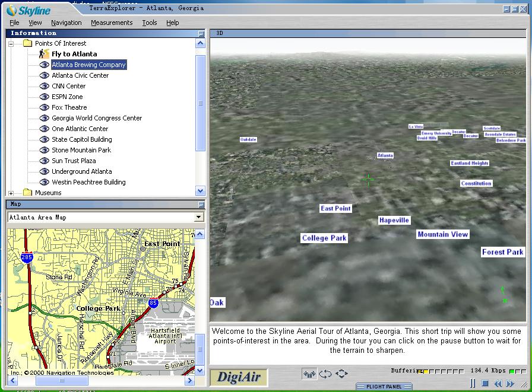Toggle the eye icon for Stone Mountain Park
Screen dimensions: 532x392
coord(44,150)
